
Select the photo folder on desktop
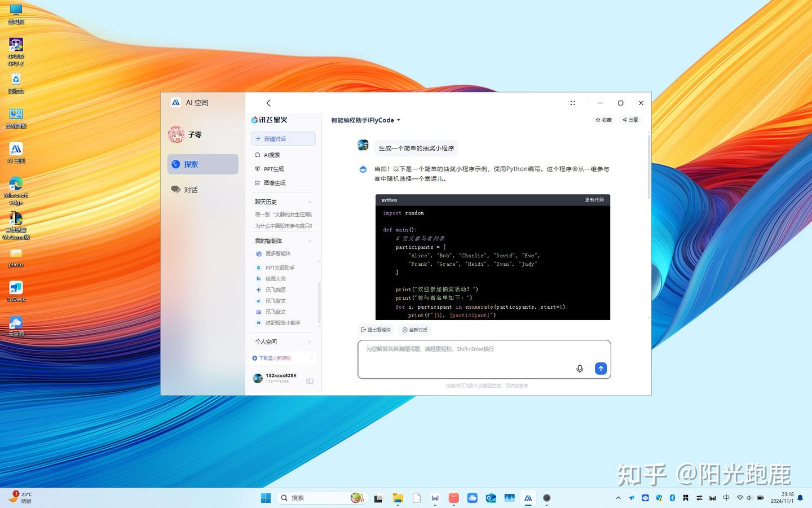16,257
